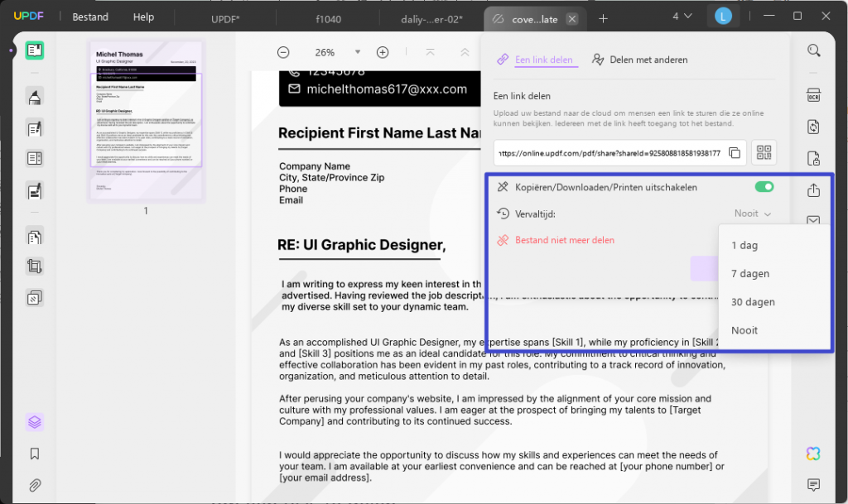
Task: Switch to the f1040 tab
Action: [328, 19]
